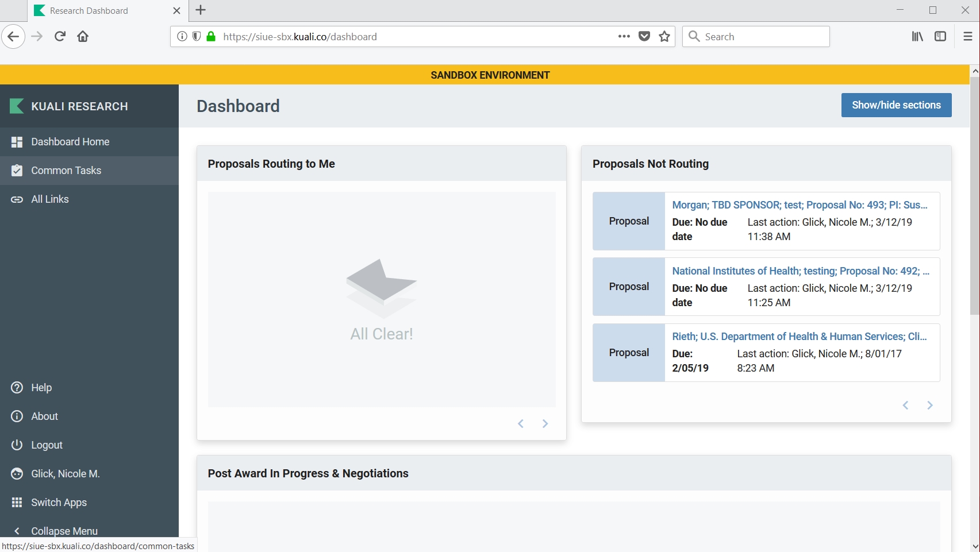
Task: Collapse the sidebar menu
Action: click(x=64, y=531)
